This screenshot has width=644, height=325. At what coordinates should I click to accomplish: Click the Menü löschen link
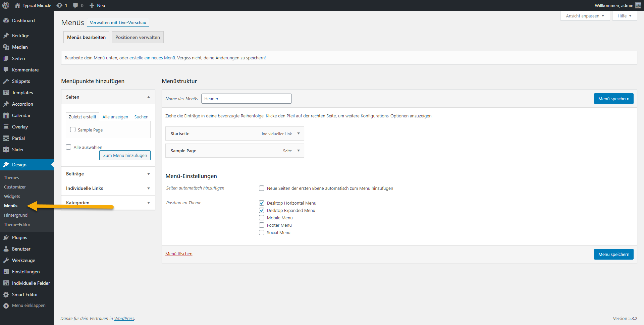[179, 254]
